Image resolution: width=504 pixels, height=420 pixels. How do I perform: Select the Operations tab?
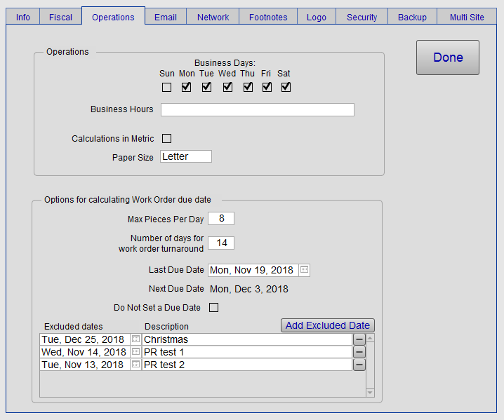tap(113, 17)
